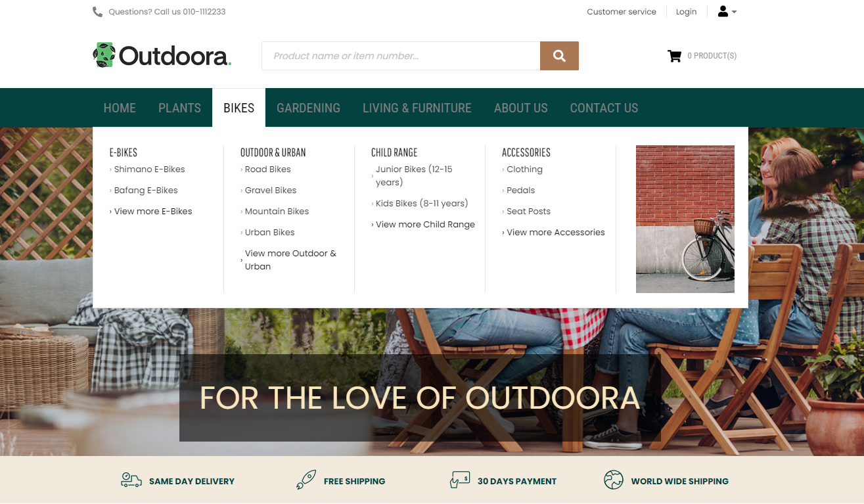Open the E-Bikes category heading
864x504 pixels.
tap(123, 152)
